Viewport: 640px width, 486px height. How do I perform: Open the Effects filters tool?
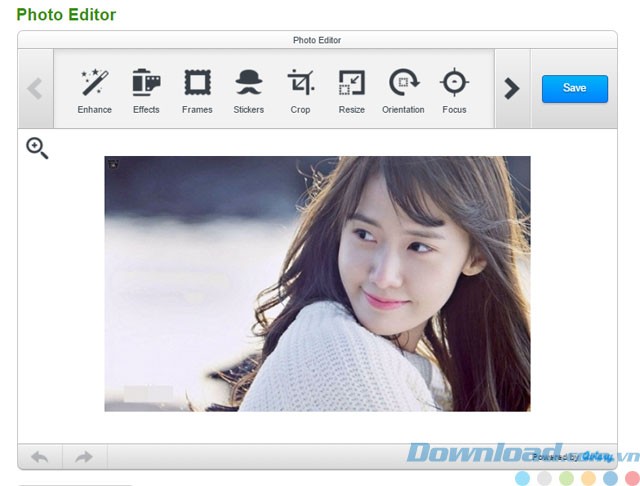click(146, 90)
